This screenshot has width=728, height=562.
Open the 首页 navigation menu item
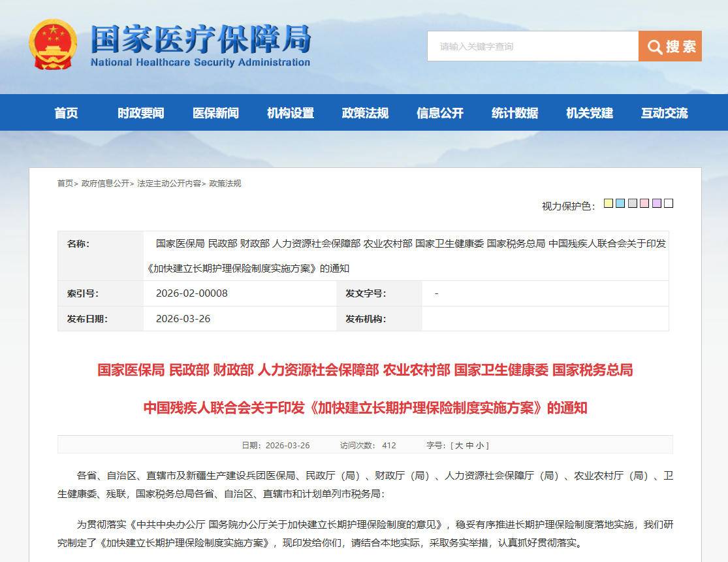tap(66, 113)
